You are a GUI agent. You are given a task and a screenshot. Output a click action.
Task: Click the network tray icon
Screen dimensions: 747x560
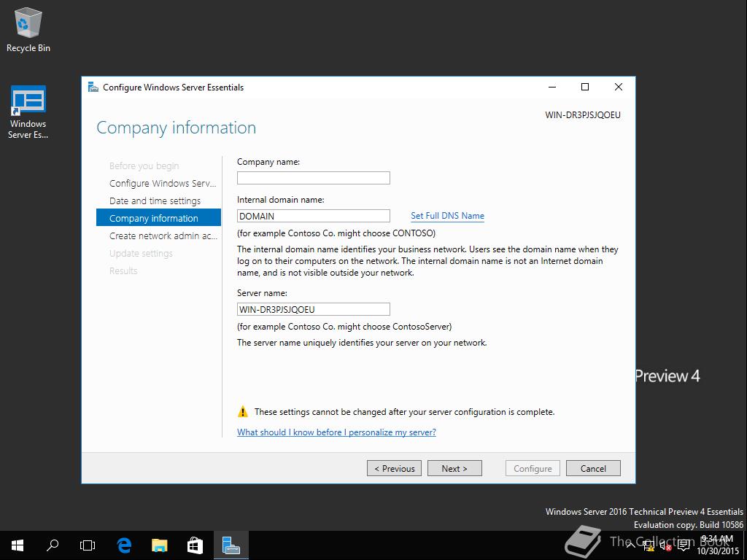click(649, 545)
